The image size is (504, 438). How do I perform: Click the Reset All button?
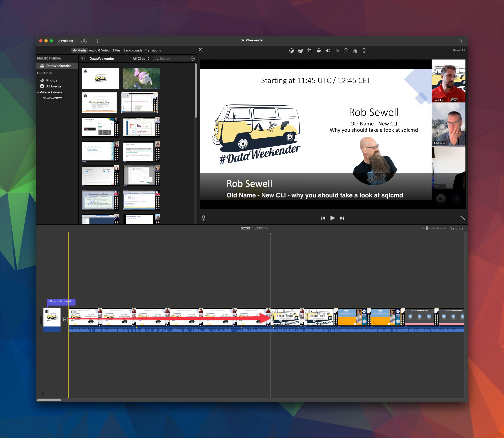pos(459,50)
